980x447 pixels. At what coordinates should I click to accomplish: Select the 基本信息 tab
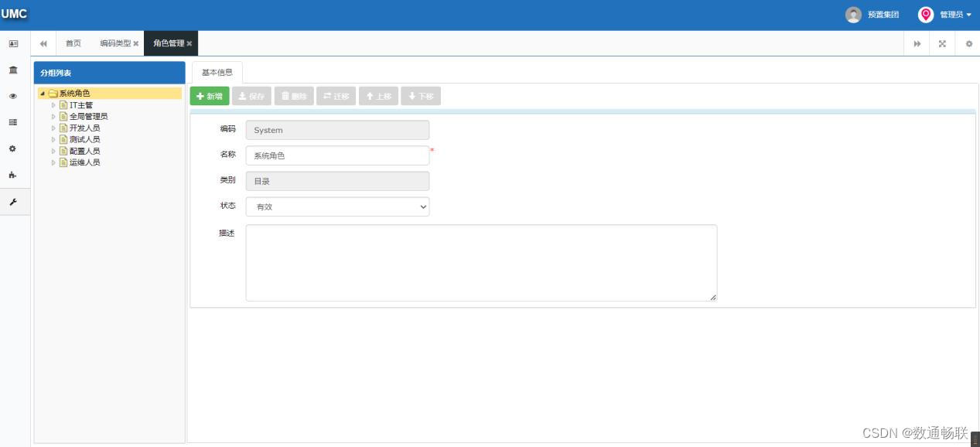click(x=217, y=73)
